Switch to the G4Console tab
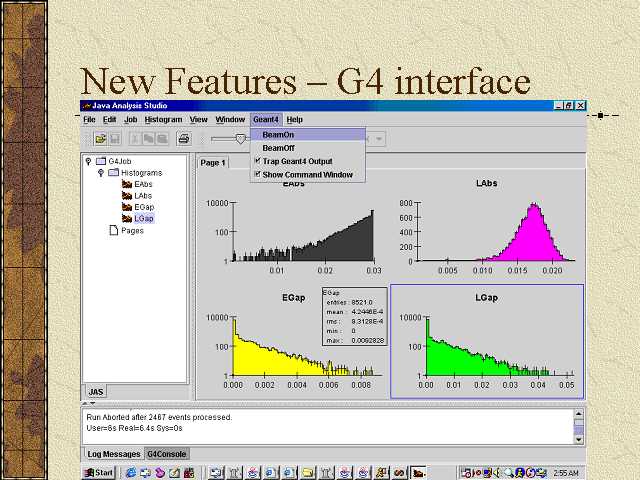640x480 pixels. (x=167, y=454)
